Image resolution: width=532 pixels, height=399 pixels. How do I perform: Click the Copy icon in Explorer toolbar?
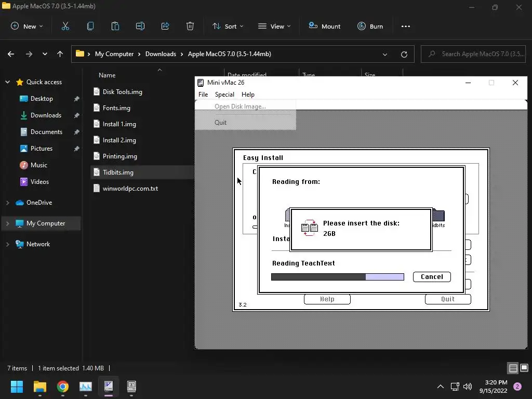(x=90, y=26)
